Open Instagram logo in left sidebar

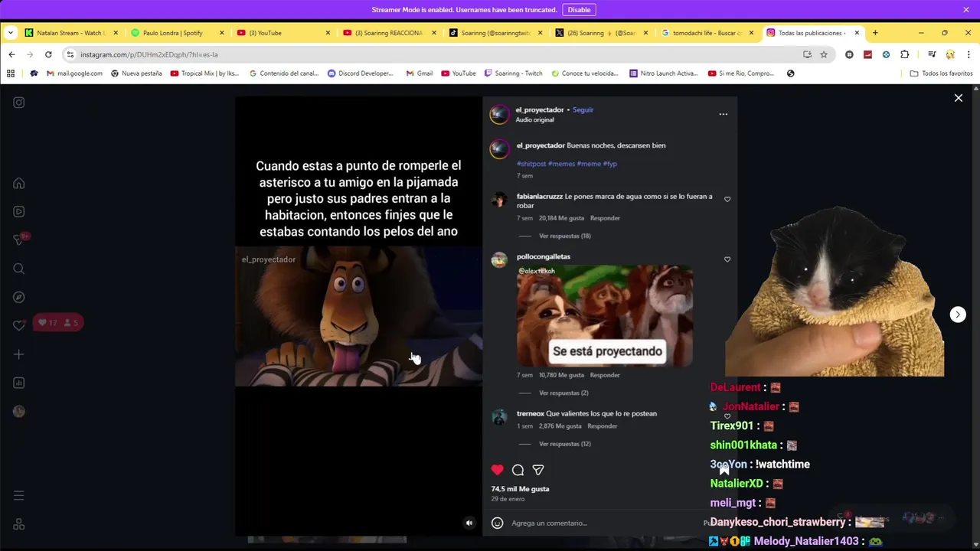pos(19,103)
